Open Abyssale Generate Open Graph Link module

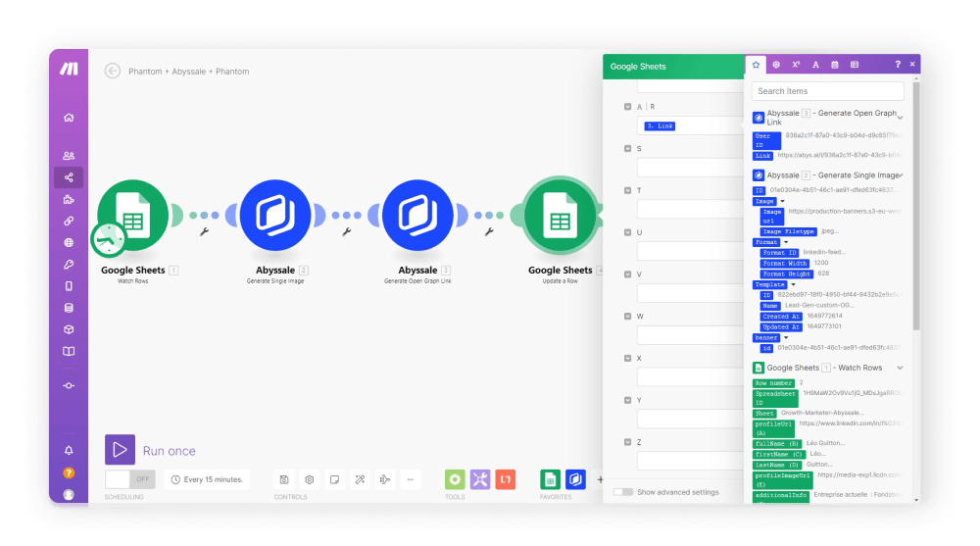417,215
